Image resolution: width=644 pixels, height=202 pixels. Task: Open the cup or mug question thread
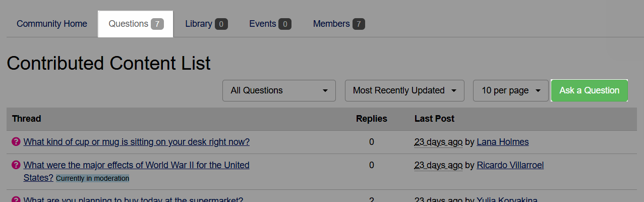click(137, 142)
